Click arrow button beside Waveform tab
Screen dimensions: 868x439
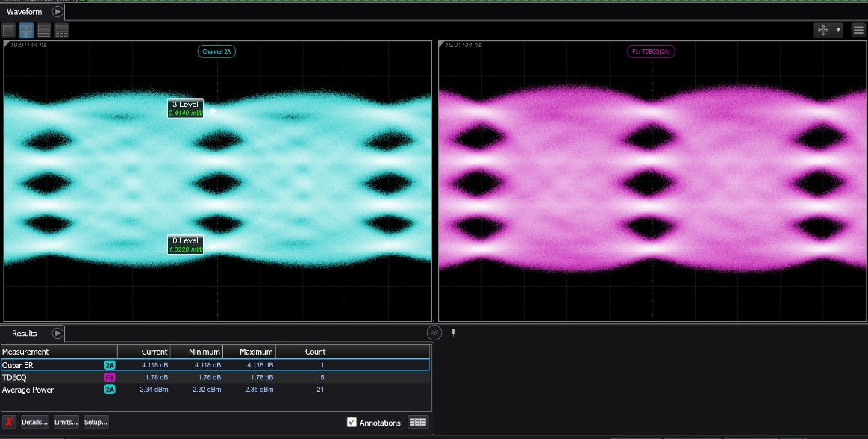pyautogui.click(x=57, y=12)
